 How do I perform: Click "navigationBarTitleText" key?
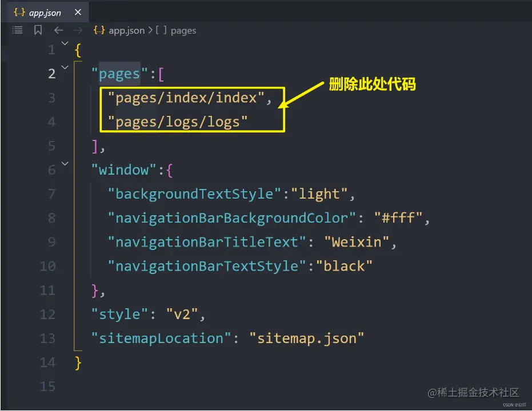tap(207, 242)
